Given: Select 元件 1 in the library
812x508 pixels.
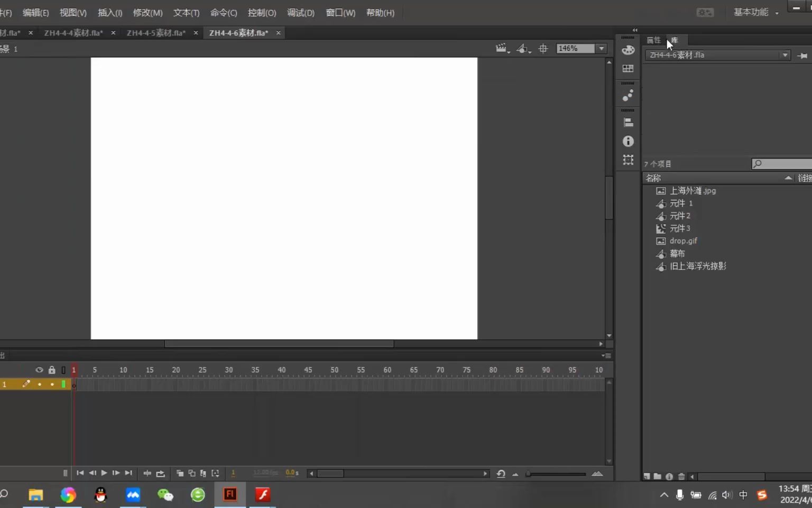Looking at the screenshot, I should click(680, 203).
